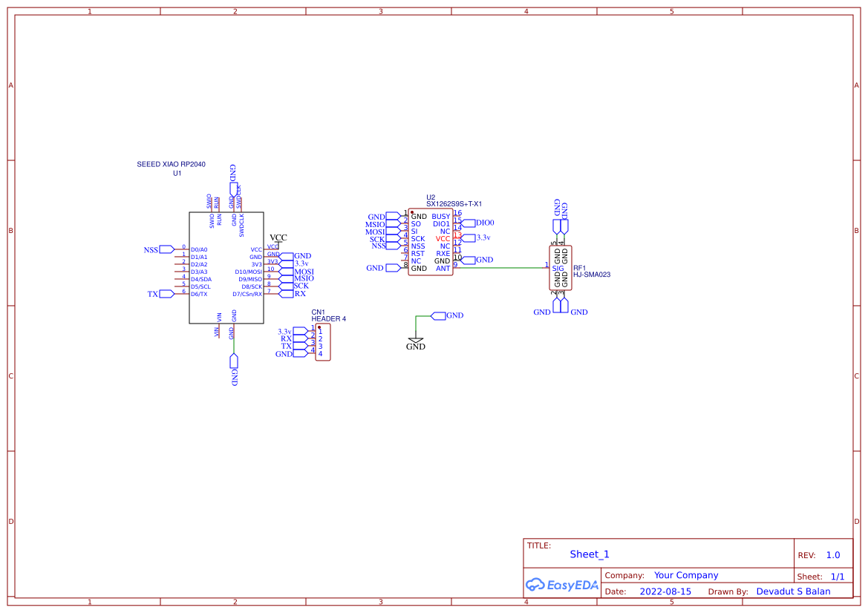
Task: Click the HJ-SMA023 antenna symbol RF1
Action: tap(559, 267)
